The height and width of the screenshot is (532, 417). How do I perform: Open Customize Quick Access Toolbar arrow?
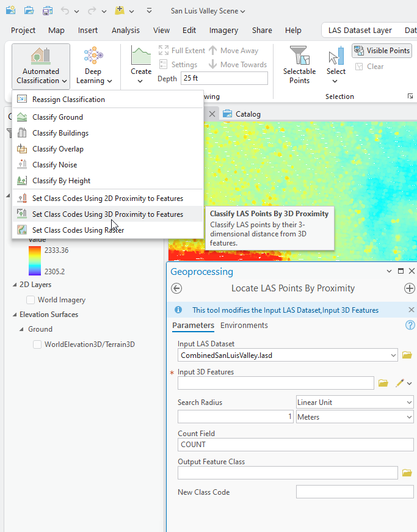coord(149,11)
